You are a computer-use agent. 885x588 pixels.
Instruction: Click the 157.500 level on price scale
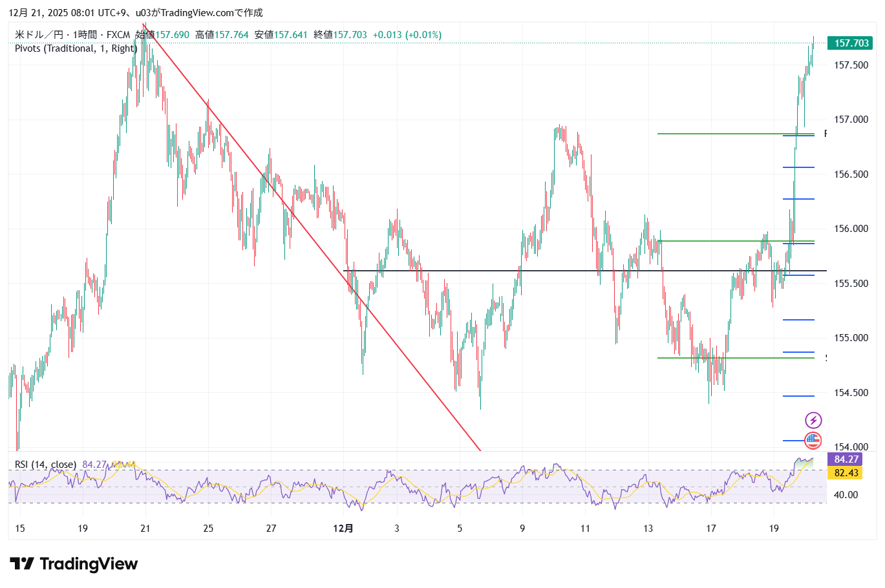click(x=851, y=65)
